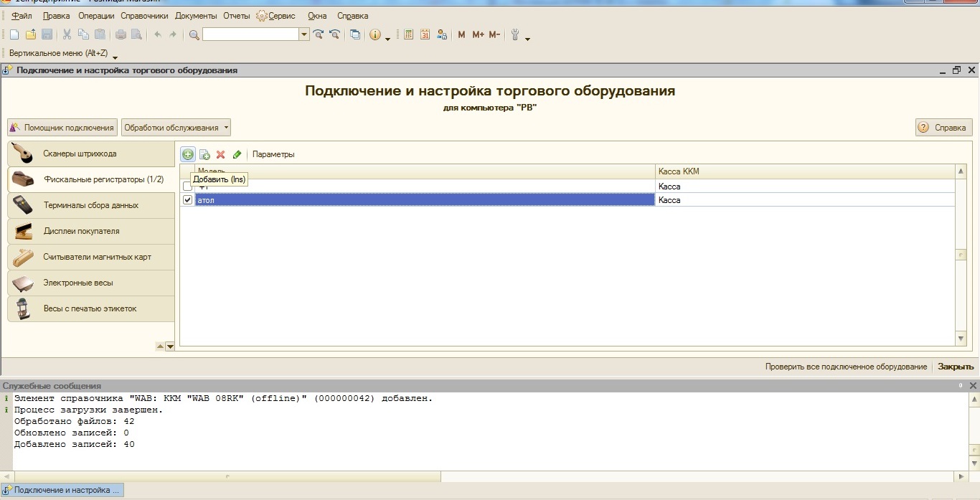Open the Справочники menu
Screen dimensions: 980x500
tap(144, 16)
